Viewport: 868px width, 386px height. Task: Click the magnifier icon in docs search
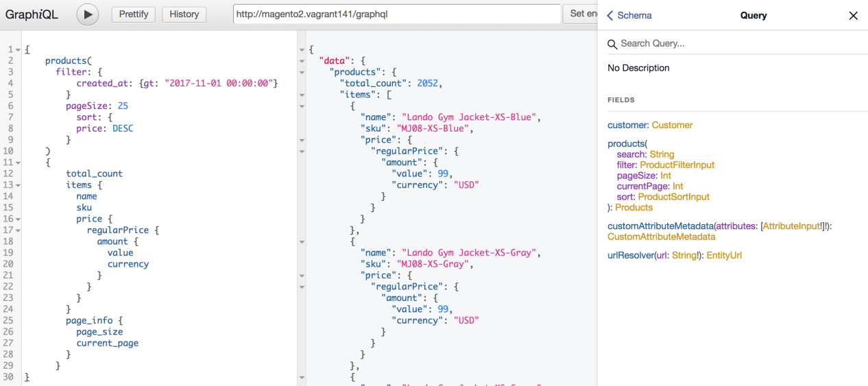612,44
